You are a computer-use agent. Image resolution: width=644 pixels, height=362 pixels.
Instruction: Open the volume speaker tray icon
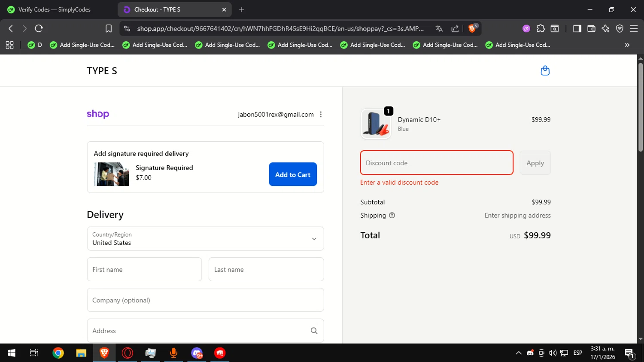553,353
